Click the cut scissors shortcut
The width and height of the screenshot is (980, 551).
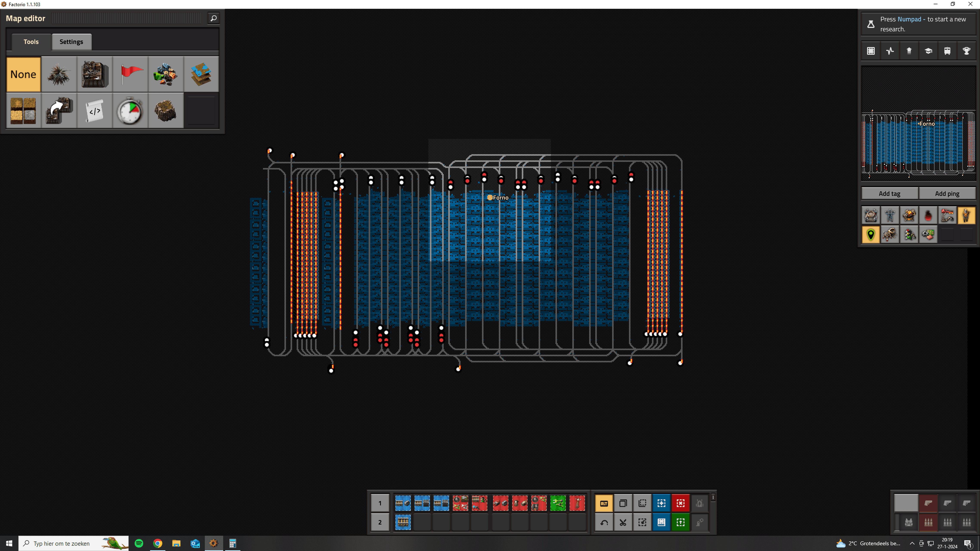(x=623, y=522)
